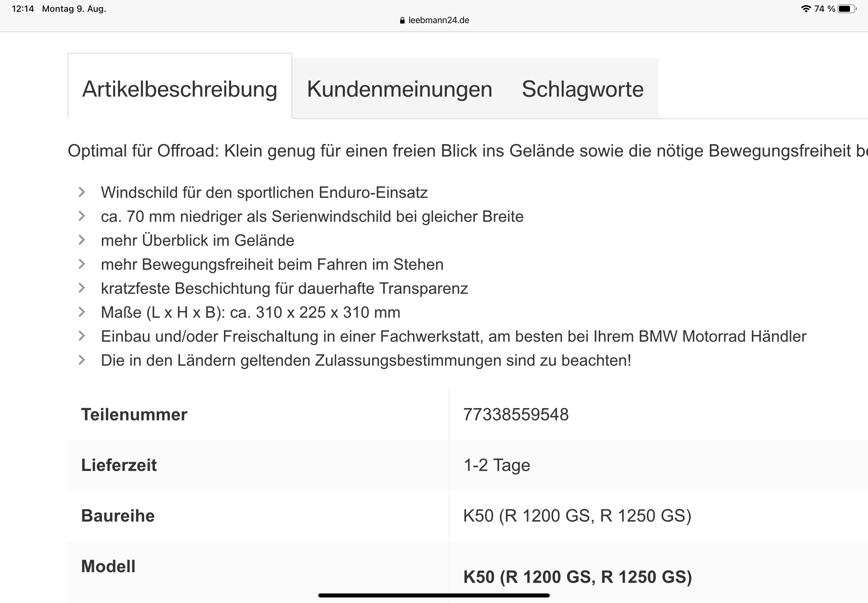Tap the 12:14 clock in status bar
The height and width of the screenshot is (603, 868).
[23, 9]
